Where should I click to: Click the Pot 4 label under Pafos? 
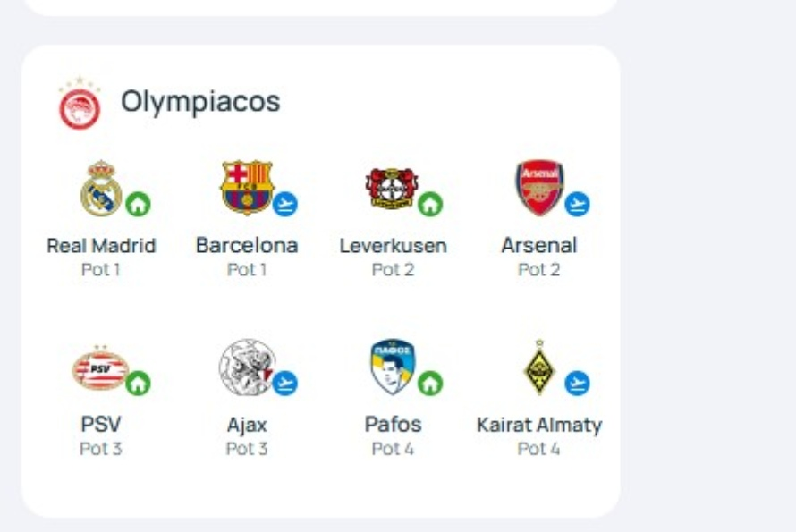393,449
